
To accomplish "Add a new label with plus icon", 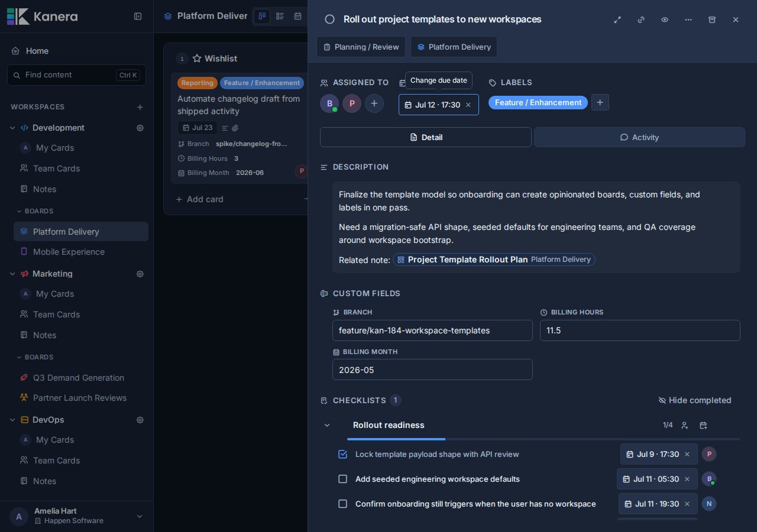I will (600, 102).
